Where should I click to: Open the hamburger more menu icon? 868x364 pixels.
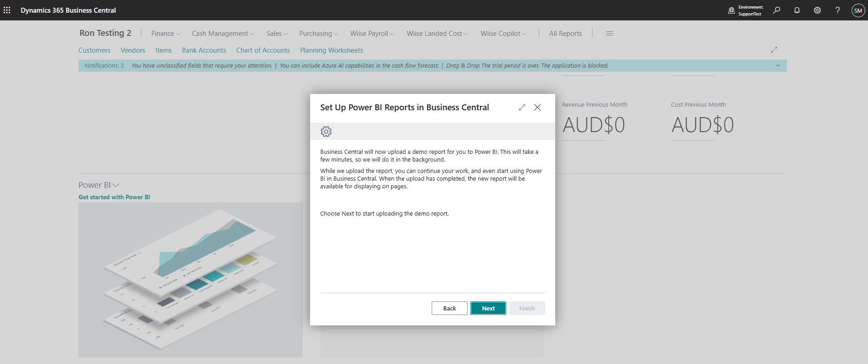(x=610, y=33)
